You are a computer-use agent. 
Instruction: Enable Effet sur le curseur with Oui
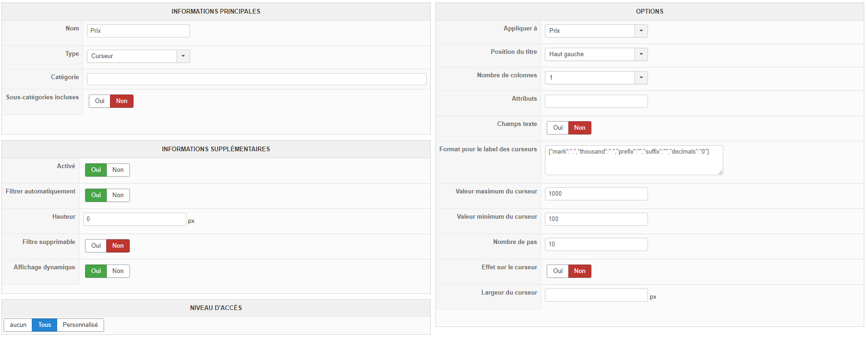tap(558, 271)
